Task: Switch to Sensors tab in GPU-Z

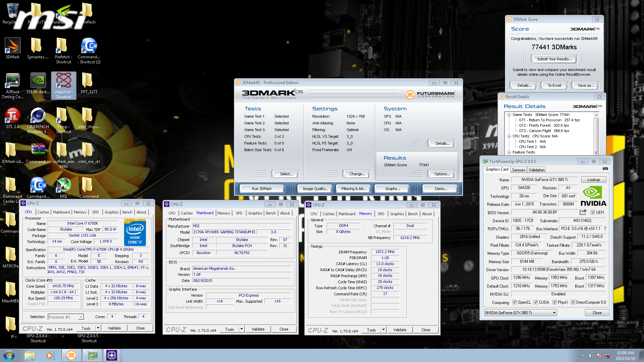Action: [x=519, y=170]
